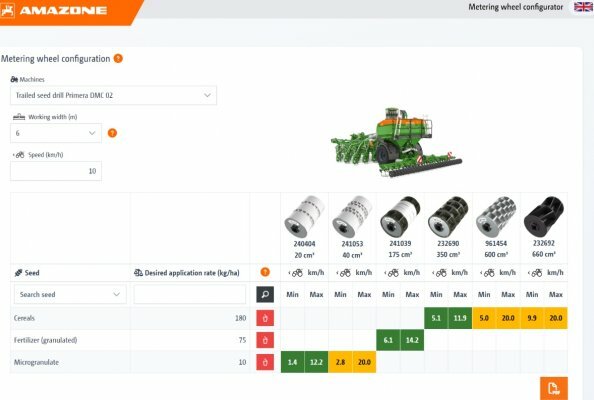The height and width of the screenshot is (400, 594).
Task: Click yellow cell 5.0 in Cereals row
Action: 484,318
